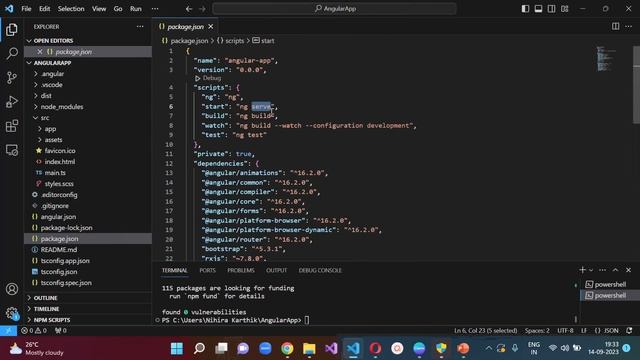Open File Explorer from taskbar

tap(309, 348)
